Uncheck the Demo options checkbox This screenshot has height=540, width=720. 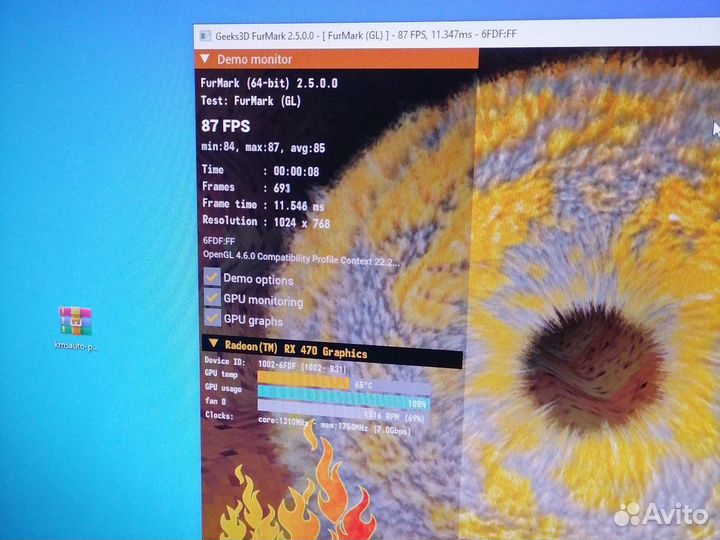[x=212, y=276]
